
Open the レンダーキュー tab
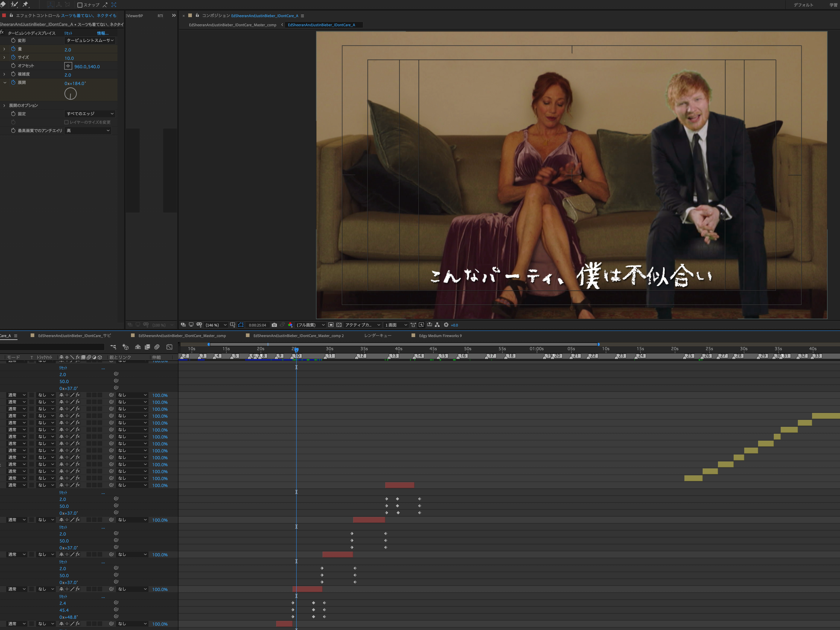click(x=377, y=336)
